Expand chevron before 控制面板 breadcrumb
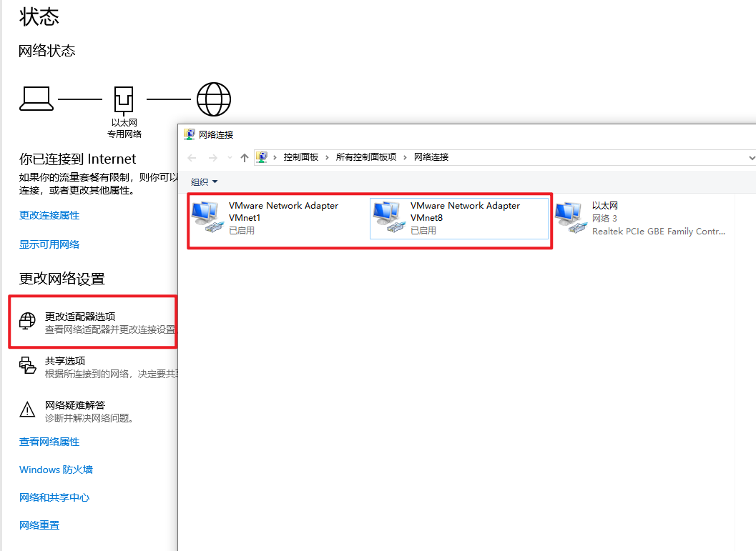Screen dimensions: 756x551 pyautogui.click(x=275, y=157)
